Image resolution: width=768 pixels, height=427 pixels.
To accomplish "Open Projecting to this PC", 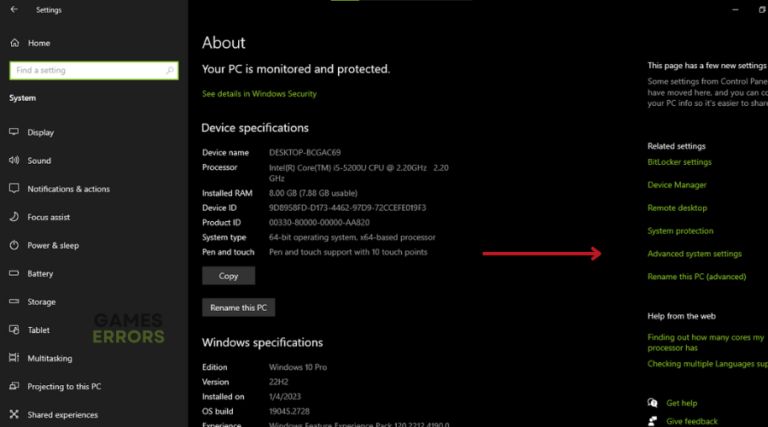I will pos(64,386).
